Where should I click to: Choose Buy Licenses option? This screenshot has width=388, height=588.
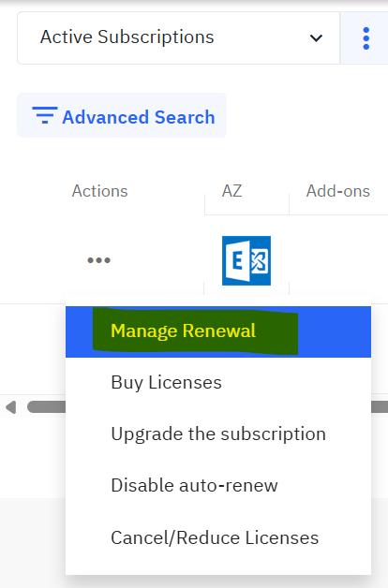click(166, 383)
